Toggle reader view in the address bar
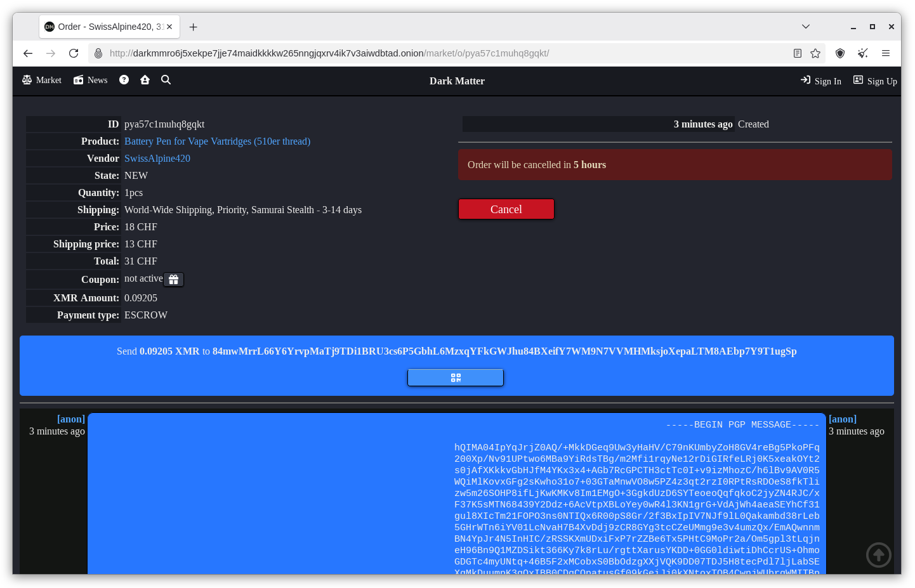915x588 pixels. click(798, 53)
